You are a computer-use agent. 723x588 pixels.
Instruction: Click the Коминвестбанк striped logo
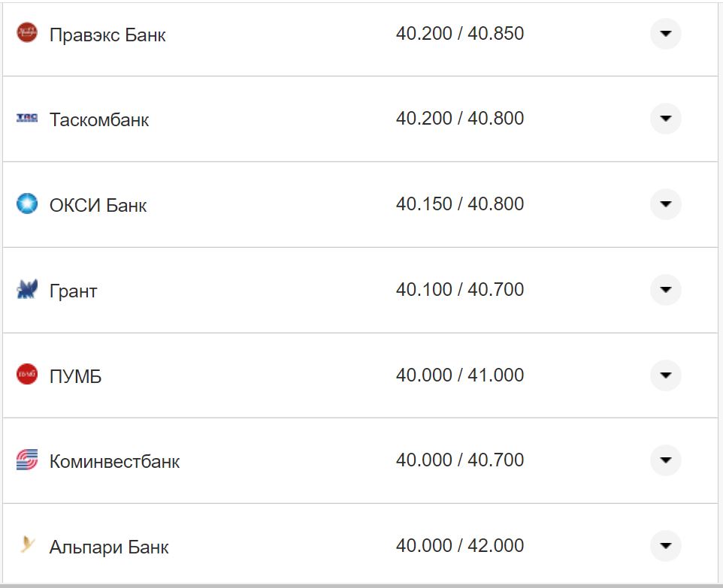point(27,460)
